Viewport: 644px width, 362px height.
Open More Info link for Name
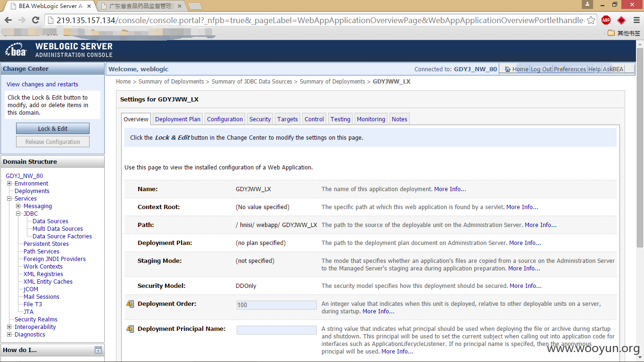click(x=450, y=189)
